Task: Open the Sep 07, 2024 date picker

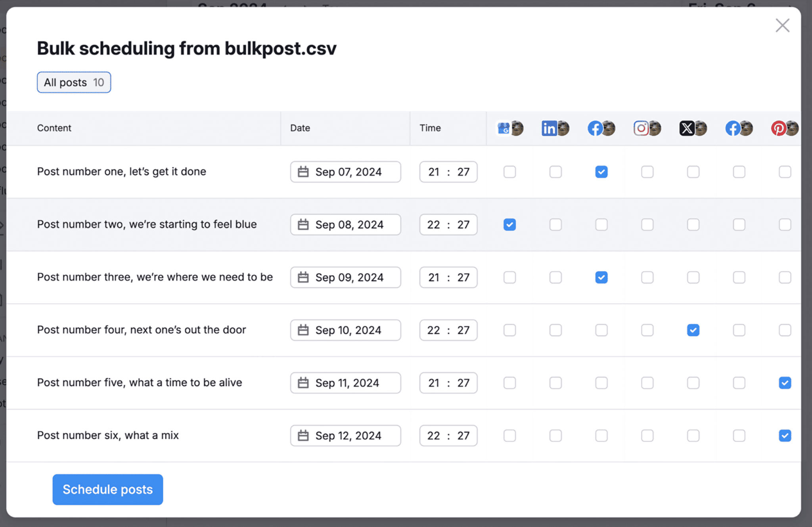Action: pos(345,172)
